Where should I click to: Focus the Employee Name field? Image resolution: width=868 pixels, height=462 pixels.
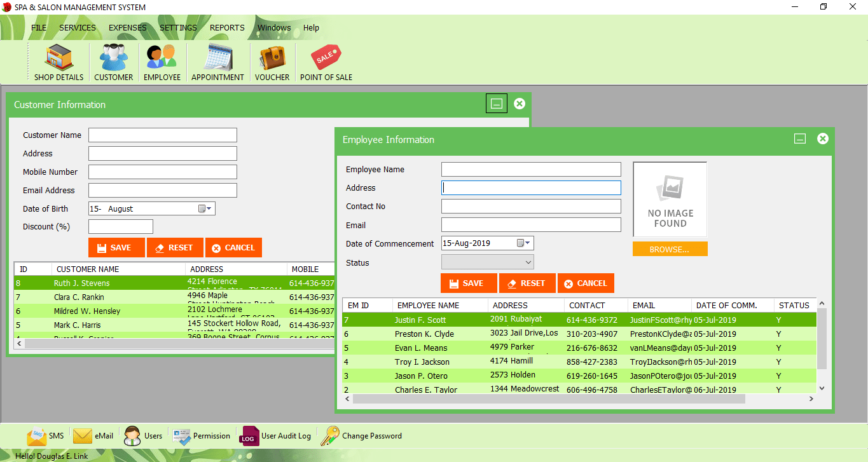coord(531,169)
